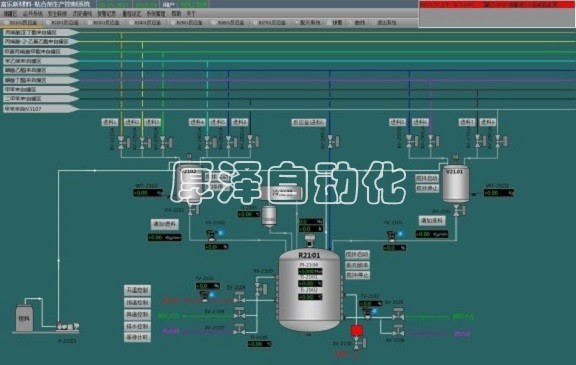This screenshot has height=365, width=576.
Task: Open the 安全联锁 menu
Action: click(57, 14)
